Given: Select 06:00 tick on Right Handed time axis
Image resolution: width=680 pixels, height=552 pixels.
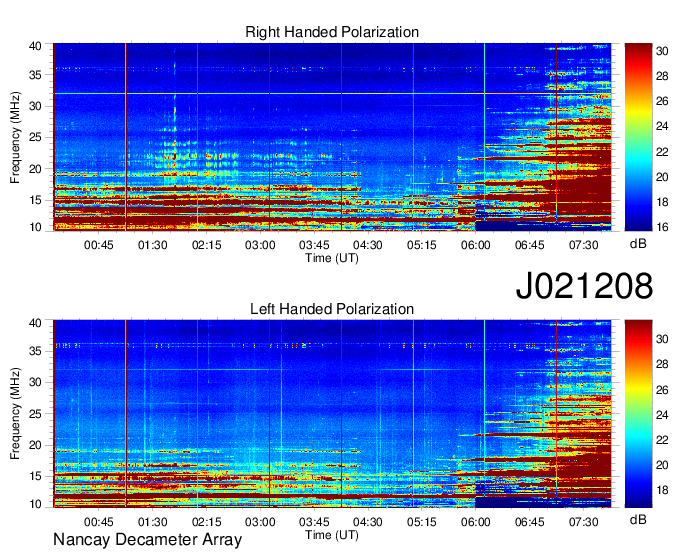Looking at the screenshot, I should coord(476,245).
